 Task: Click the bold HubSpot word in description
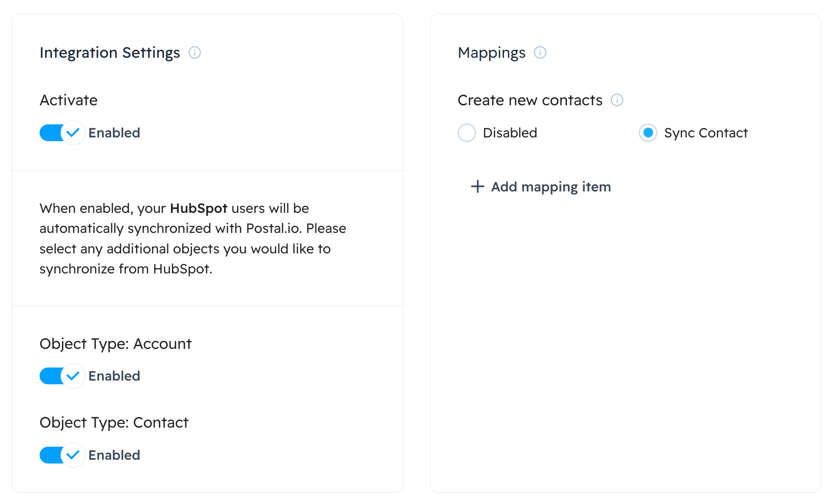pyautogui.click(x=198, y=208)
